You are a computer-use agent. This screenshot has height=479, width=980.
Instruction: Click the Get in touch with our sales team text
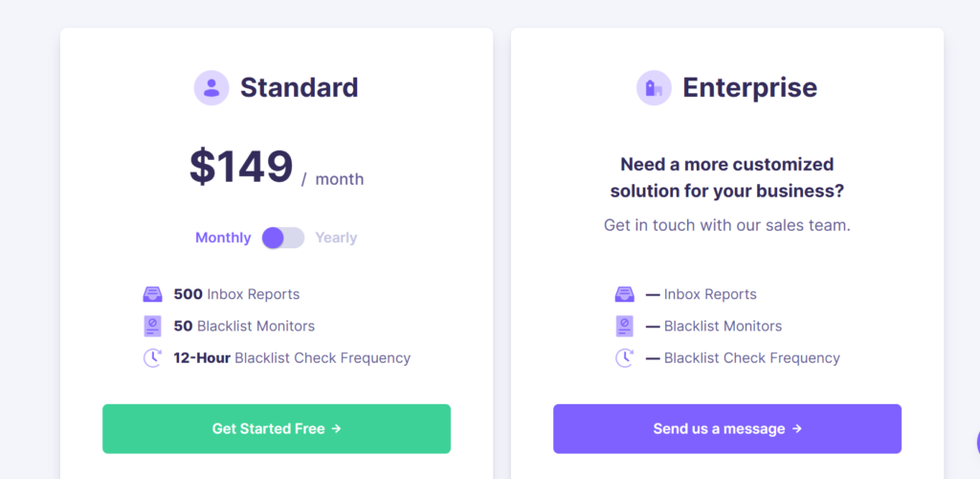(727, 225)
